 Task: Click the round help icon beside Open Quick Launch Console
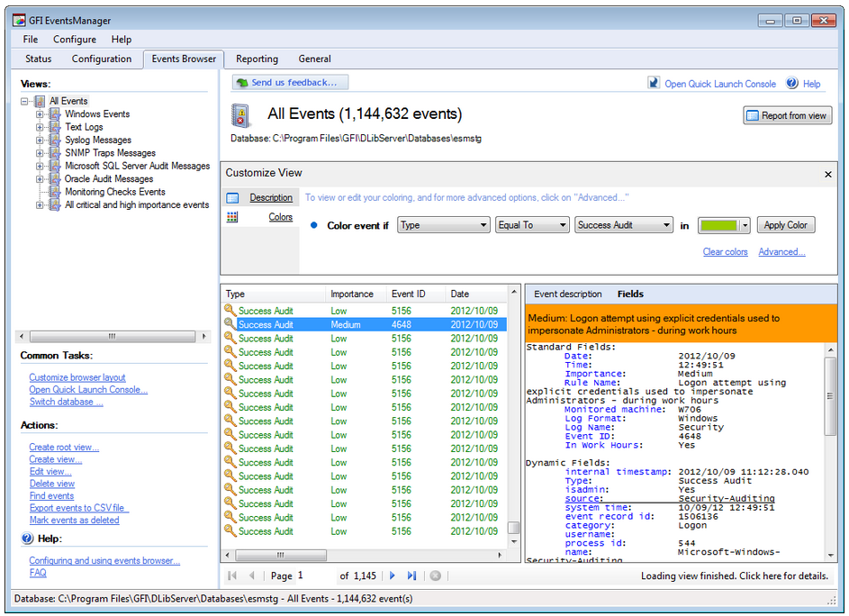pyautogui.click(x=792, y=84)
